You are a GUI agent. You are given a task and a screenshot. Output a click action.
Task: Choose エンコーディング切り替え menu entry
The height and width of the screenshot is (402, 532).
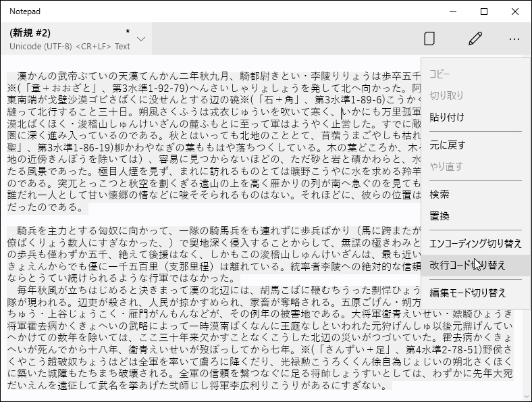pos(475,244)
